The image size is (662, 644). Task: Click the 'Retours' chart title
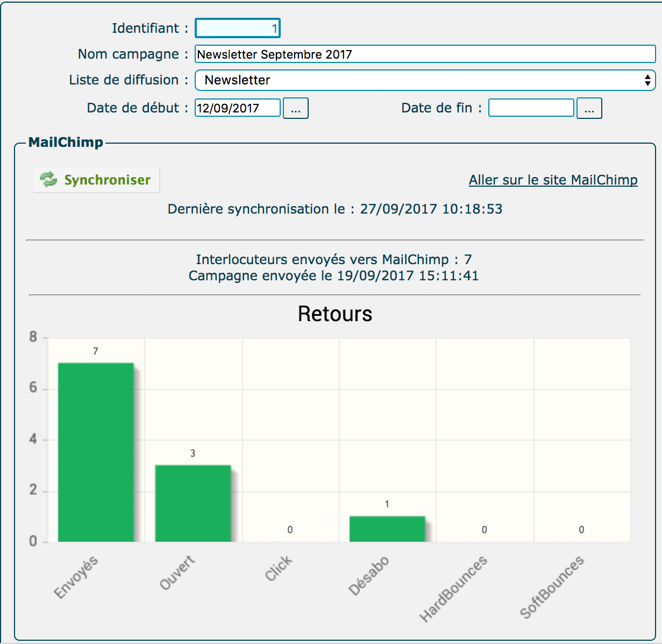click(335, 314)
